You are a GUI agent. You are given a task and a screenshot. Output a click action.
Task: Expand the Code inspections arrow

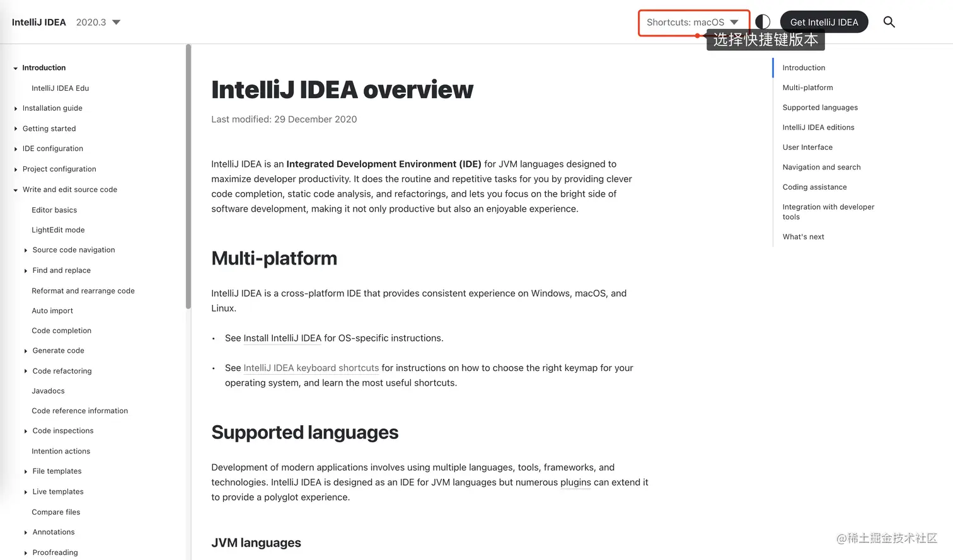(25, 431)
